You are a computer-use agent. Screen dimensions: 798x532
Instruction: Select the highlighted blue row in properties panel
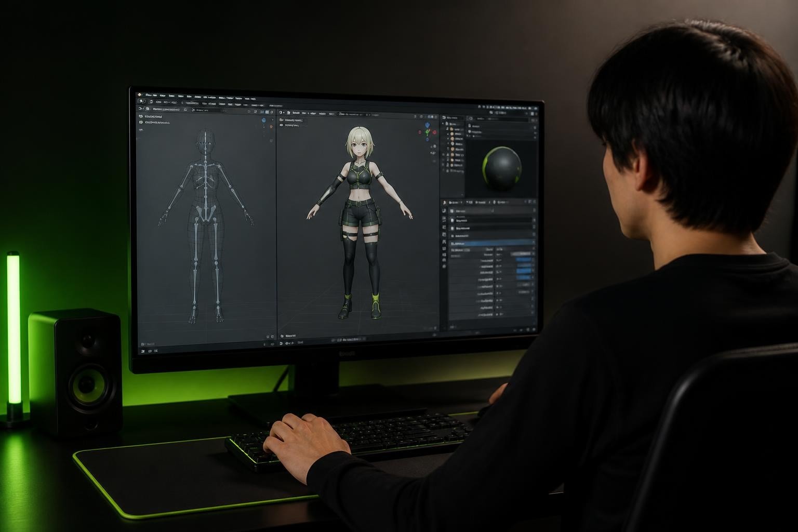point(492,243)
